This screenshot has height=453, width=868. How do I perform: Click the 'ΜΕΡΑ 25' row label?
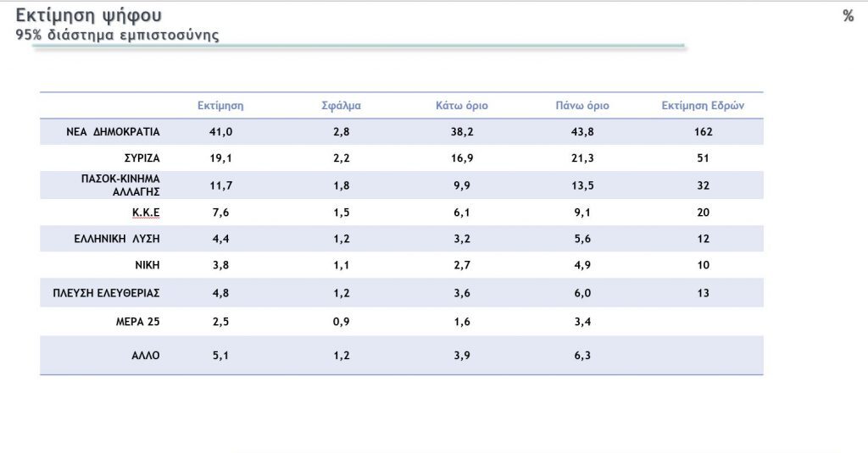[x=138, y=322]
